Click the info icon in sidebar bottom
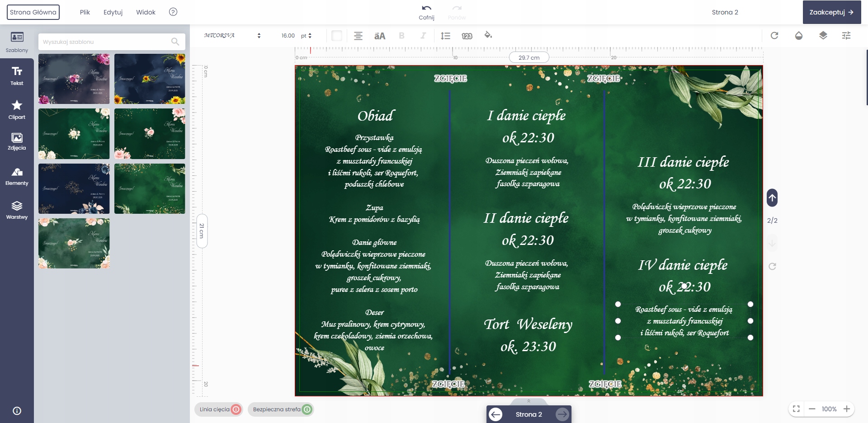Image resolution: width=868 pixels, height=423 pixels. point(17,411)
